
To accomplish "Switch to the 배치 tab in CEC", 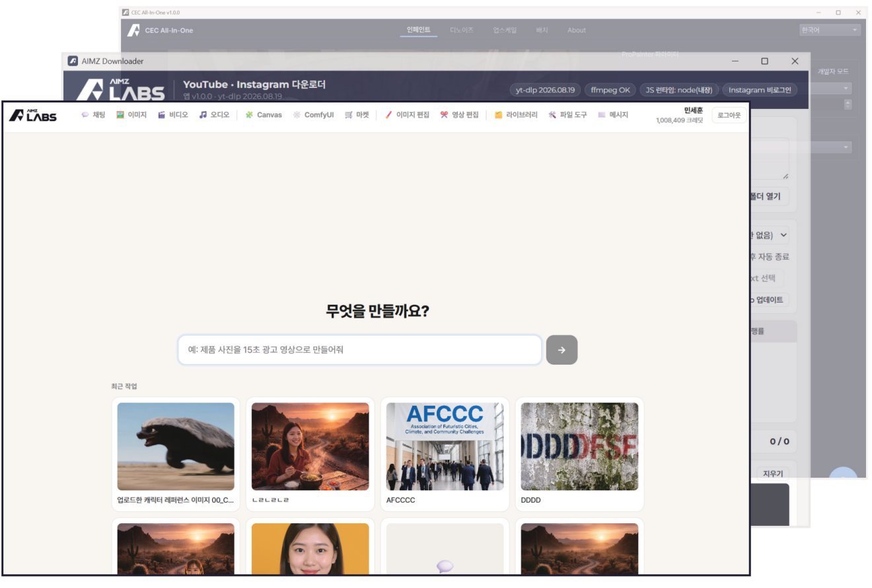I will 542,30.
